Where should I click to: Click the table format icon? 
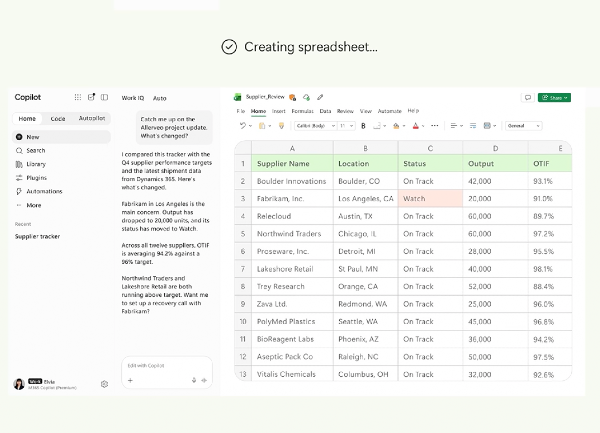point(487,125)
